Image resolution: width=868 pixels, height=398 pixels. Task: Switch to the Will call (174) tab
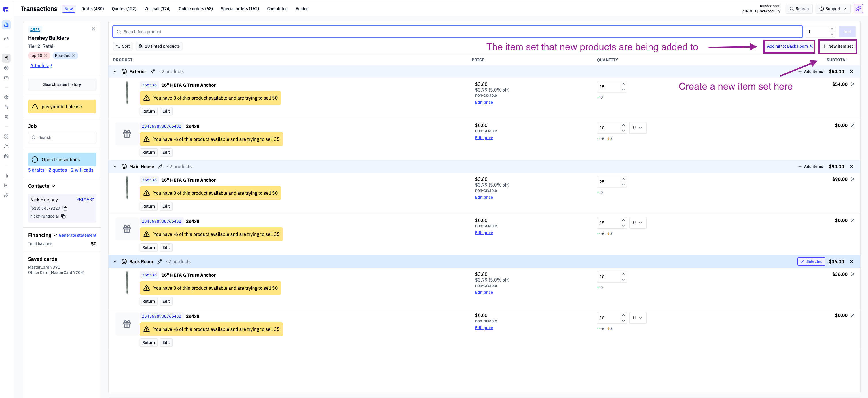coord(157,9)
